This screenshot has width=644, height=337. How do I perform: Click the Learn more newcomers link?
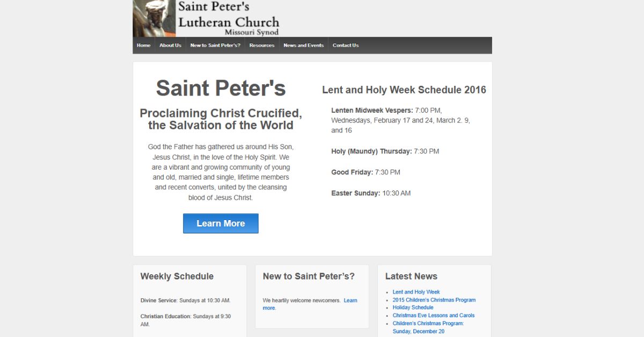click(350, 300)
